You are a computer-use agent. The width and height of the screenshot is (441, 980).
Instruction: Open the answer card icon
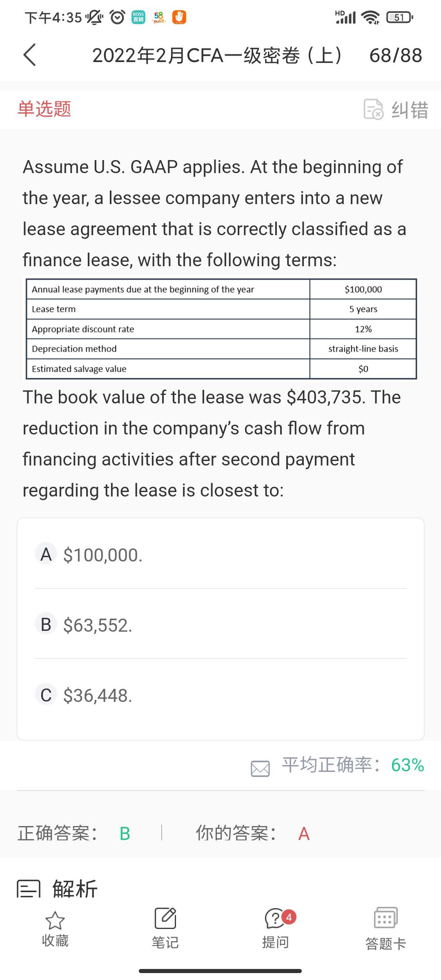(385, 918)
